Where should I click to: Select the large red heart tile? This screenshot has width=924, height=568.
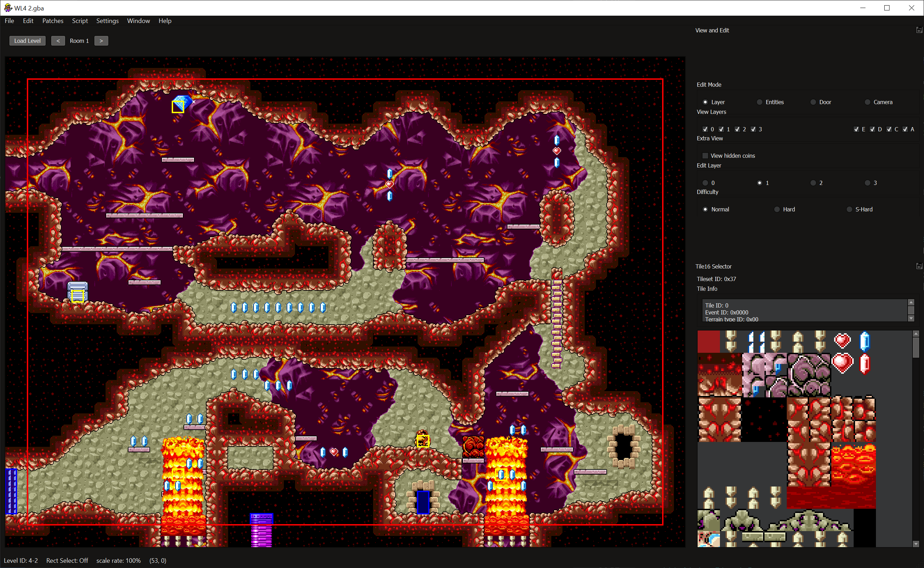click(842, 363)
